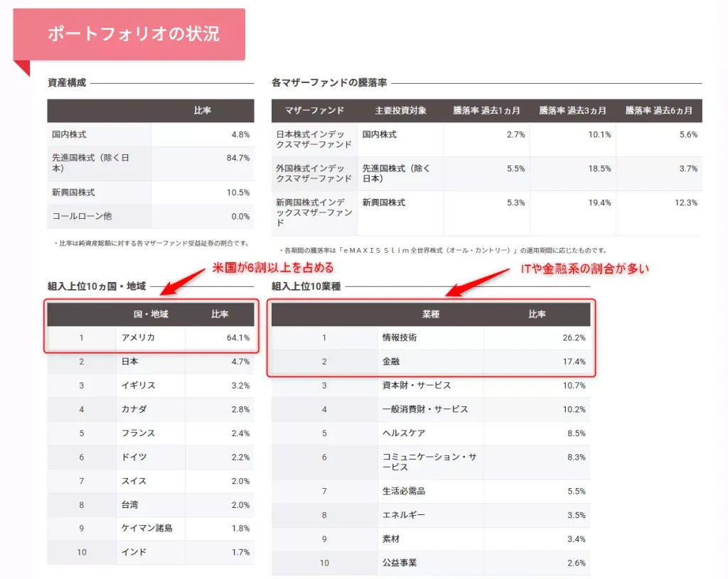The image size is (728, 579).
Task: Click the イギリス country row
Action: 151,386
